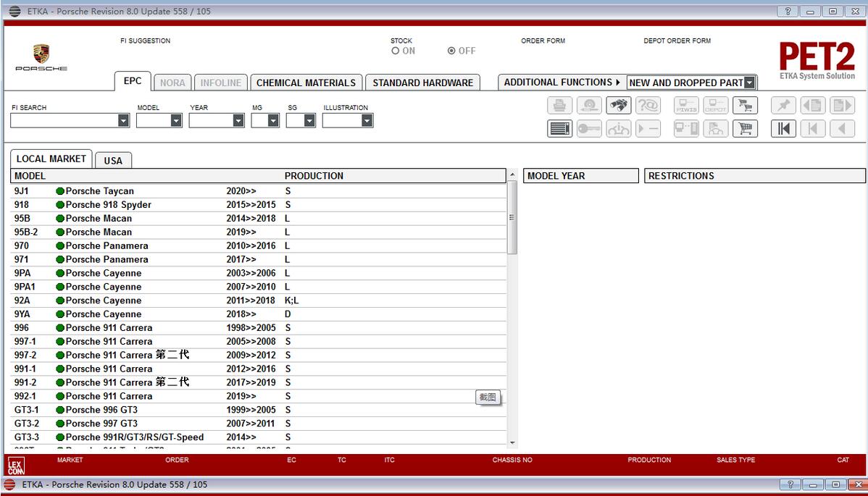Screen dimensions: 868x496
Task: Click the next page document icon
Action: 842,105
